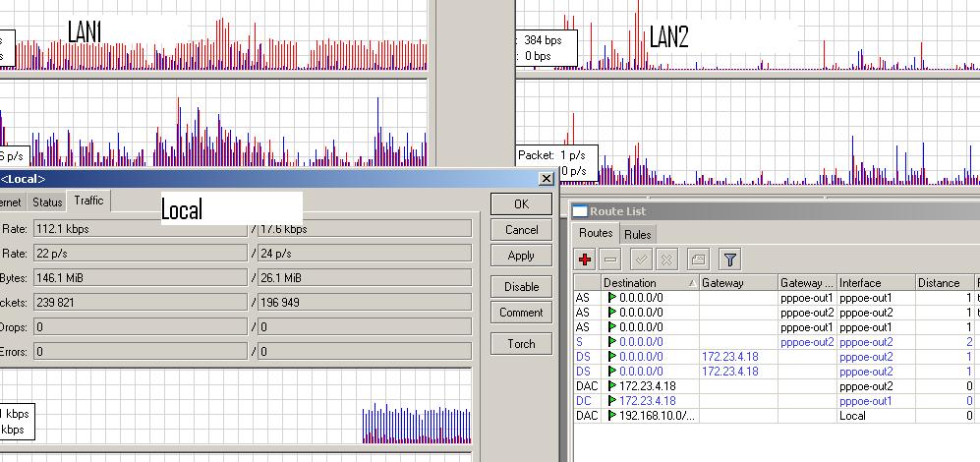980x462 pixels.
Task: Open the filter funnel icon in Route List
Action: (x=729, y=259)
